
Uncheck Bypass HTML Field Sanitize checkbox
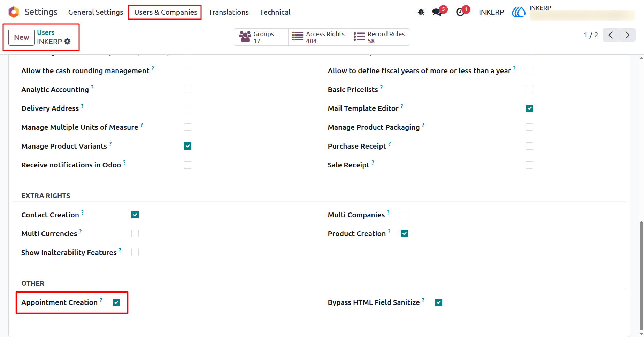pyautogui.click(x=438, y=302)
